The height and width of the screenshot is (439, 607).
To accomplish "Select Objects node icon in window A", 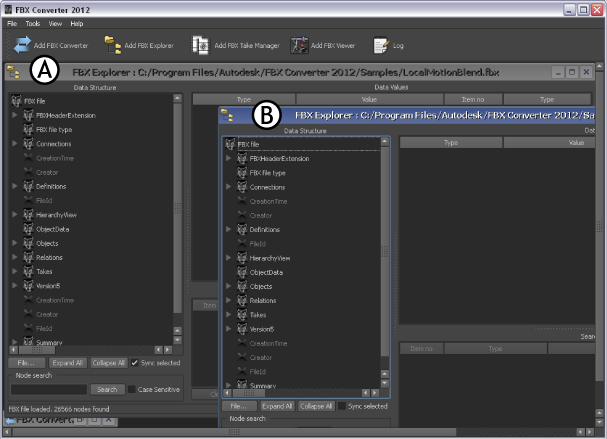I will point(28,243).
